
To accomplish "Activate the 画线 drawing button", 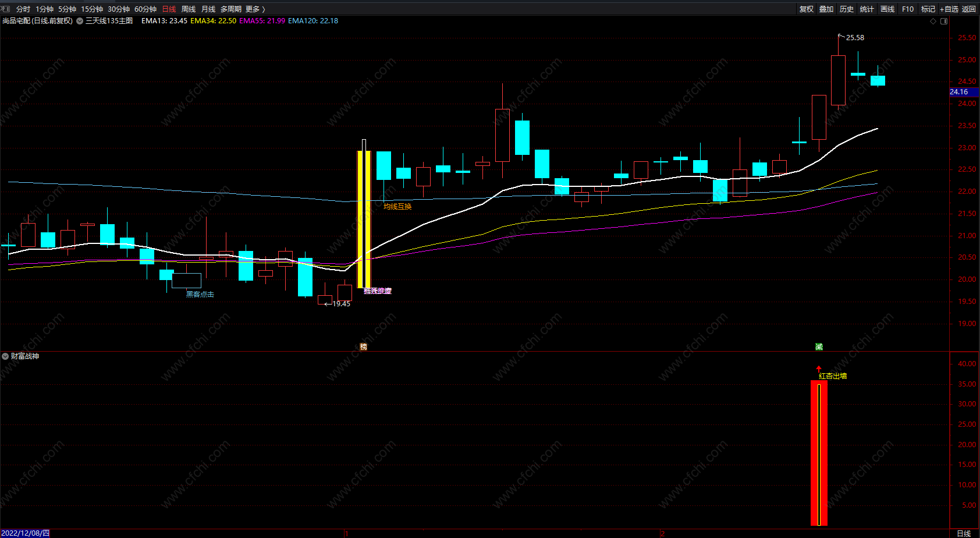I will click(x=887, y=9).
